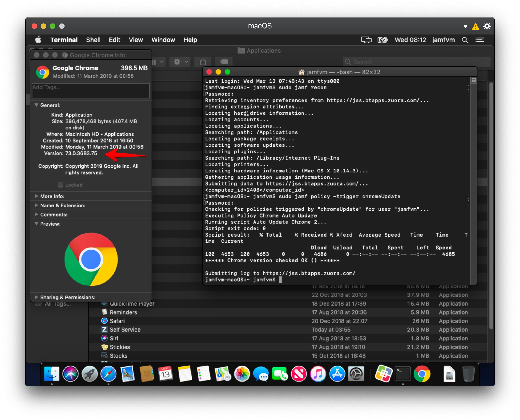The width and height of the screenshot is (520, 420).
Task: Launch Safari compass icon in dock
Action: point(108,374)
